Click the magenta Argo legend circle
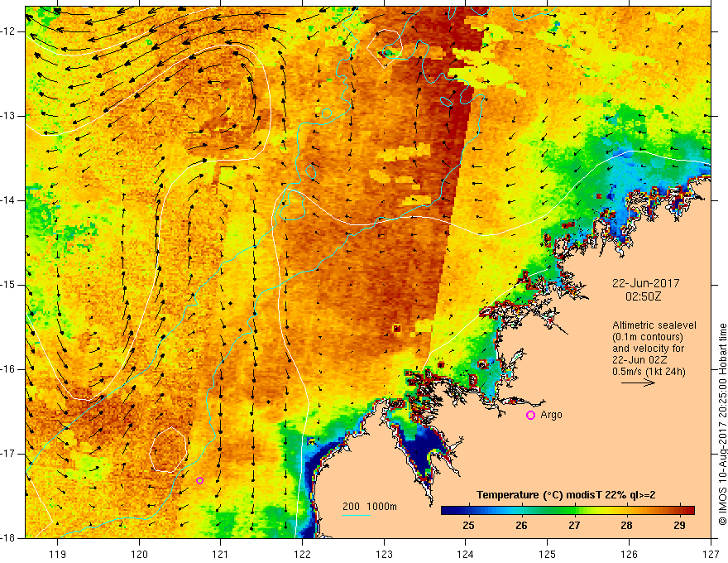The width and height of the screenshot is (728, 563). (530, 416)
